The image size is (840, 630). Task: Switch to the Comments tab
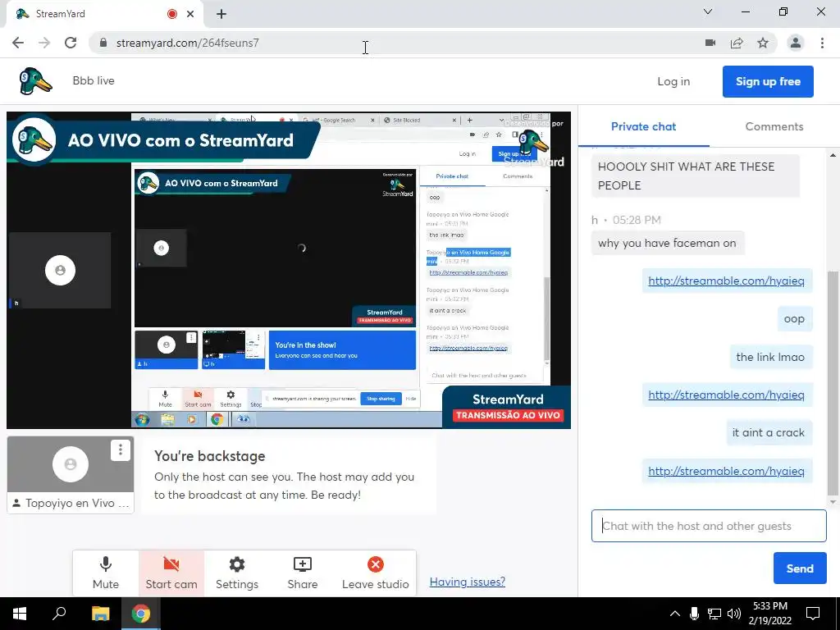click(x=774, y=126)
